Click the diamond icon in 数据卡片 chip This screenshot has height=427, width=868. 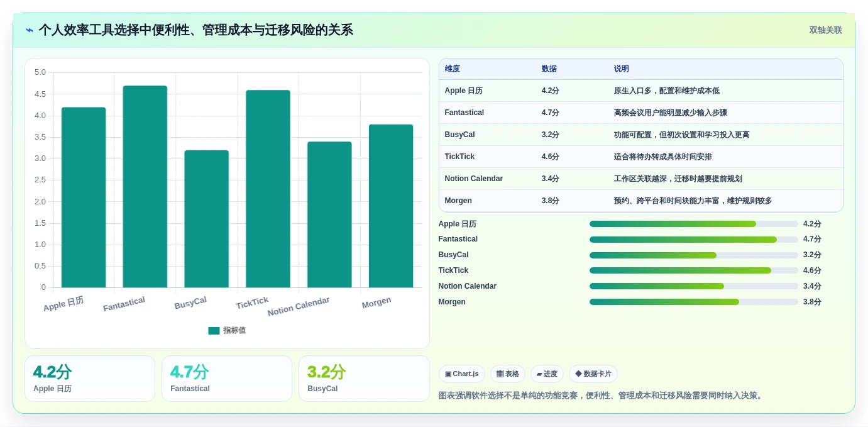pos(578,374)
